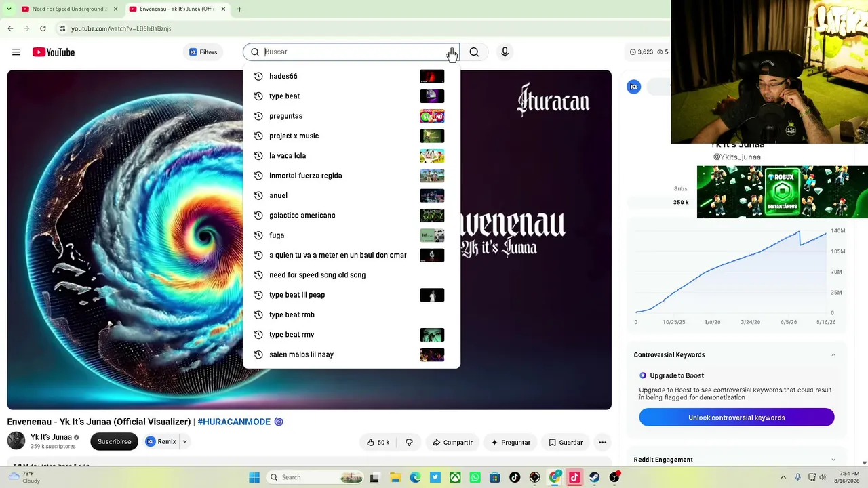Open the Yk It's Junaa channel name link
Image resolution: width=868 pixels, height=488 pixels.
coord(51,437)
